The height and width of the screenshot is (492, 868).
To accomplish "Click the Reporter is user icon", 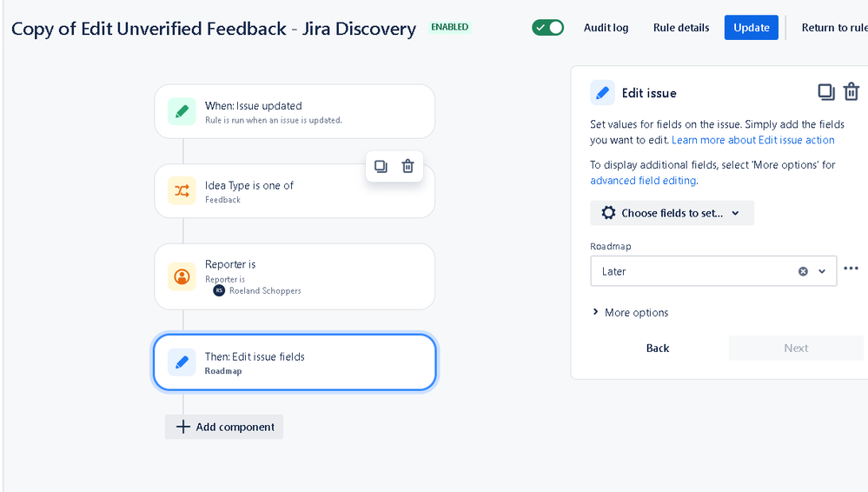I will pyautogui.click(x=182, y=276).
